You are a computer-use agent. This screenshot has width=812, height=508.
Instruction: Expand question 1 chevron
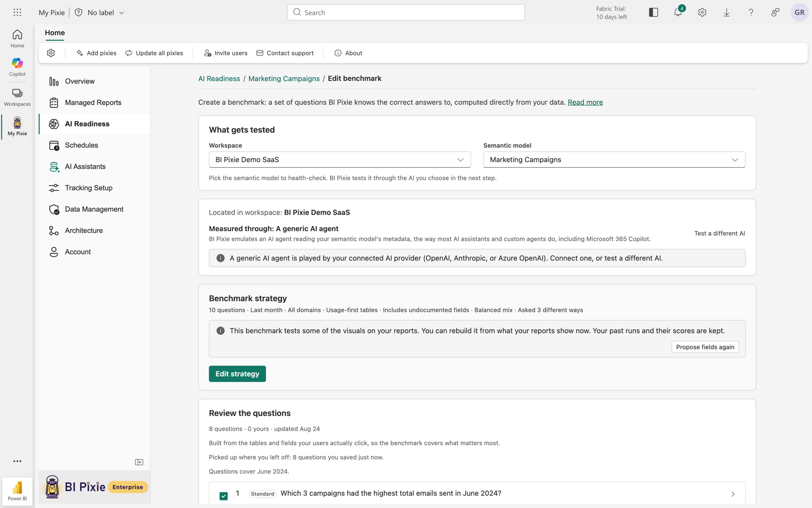click(x=733, y=494)
